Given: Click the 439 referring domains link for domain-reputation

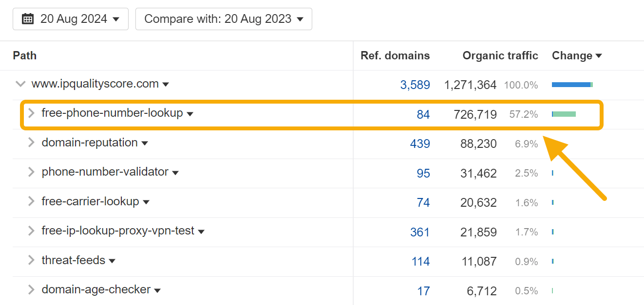Looking at the screenshot, I should (420, 144).
